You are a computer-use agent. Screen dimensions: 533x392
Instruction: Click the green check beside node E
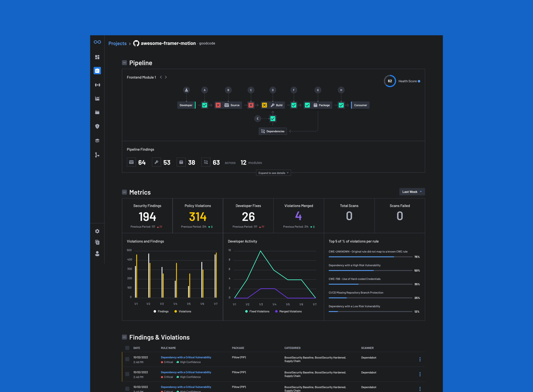[273, 119]
